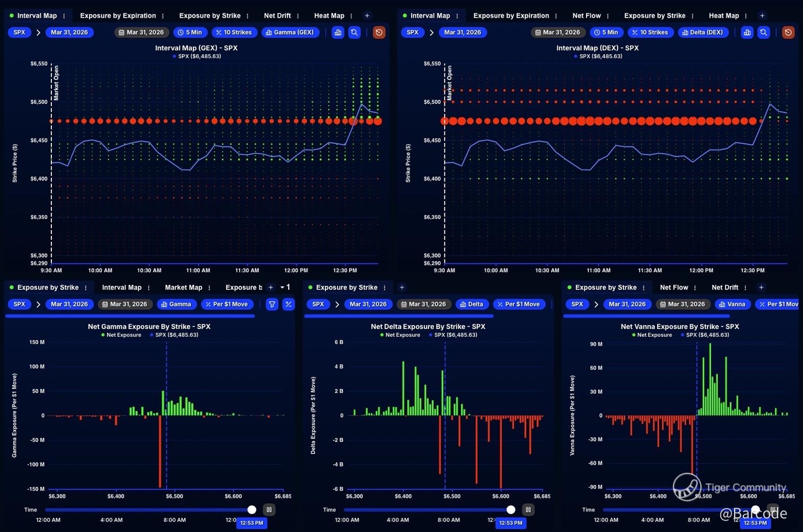This screenshot has width=803, height=532.
Task: Open 10 Strikes dropdown in GEX panel
Action: pyautogui.click(x=234, y=32)
